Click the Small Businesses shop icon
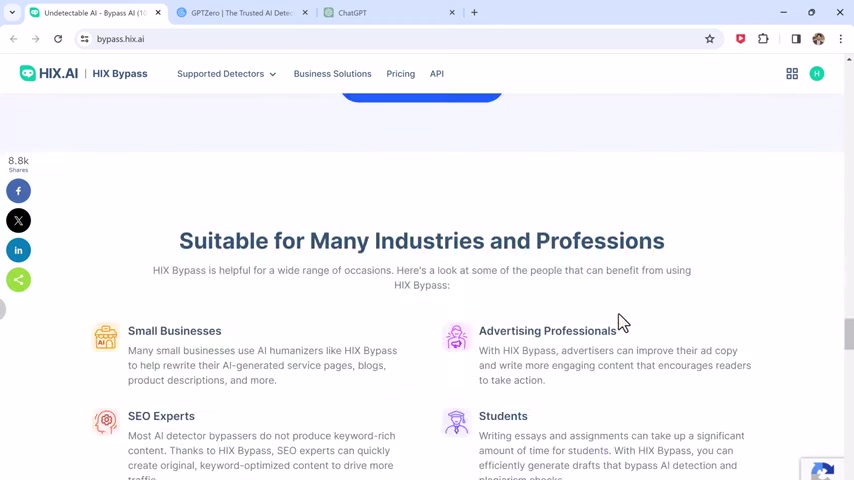854x480 pixels. coord(106,337)
